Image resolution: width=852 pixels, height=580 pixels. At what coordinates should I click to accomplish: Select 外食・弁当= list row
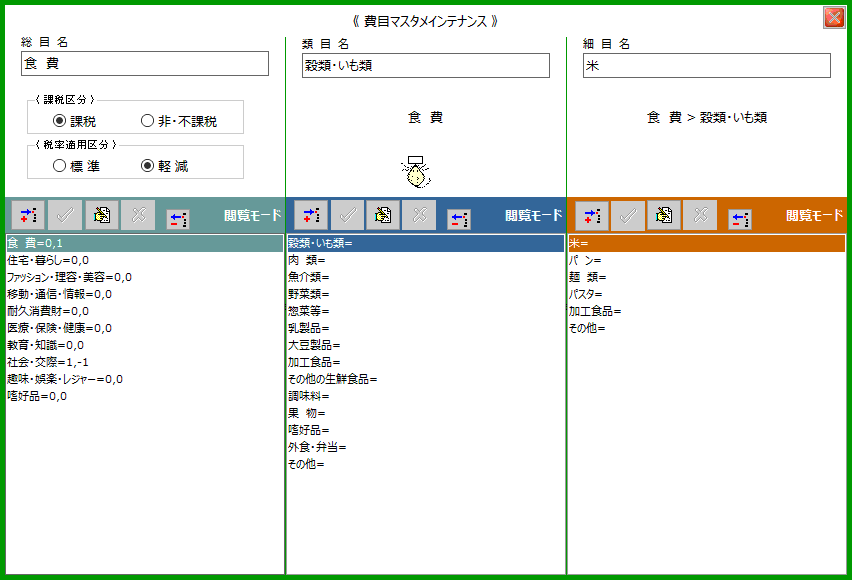tap(426, 447)
